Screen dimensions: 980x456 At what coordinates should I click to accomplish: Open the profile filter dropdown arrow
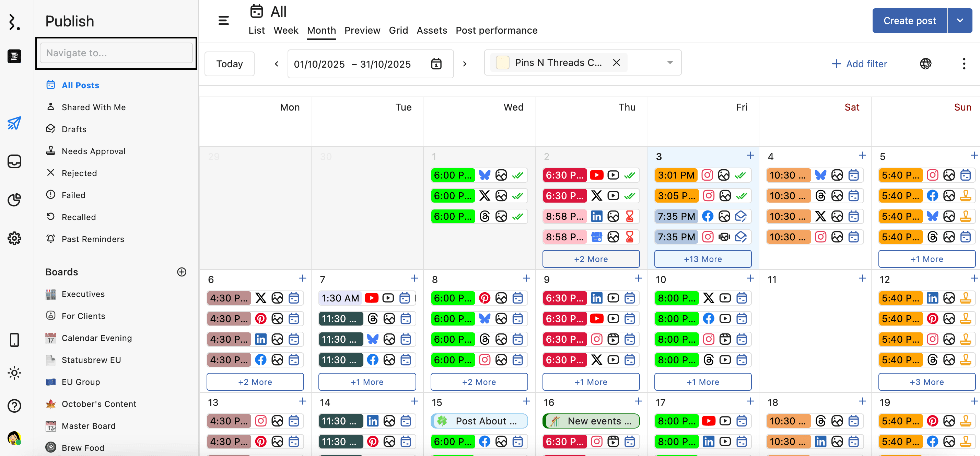coord(670,62)
